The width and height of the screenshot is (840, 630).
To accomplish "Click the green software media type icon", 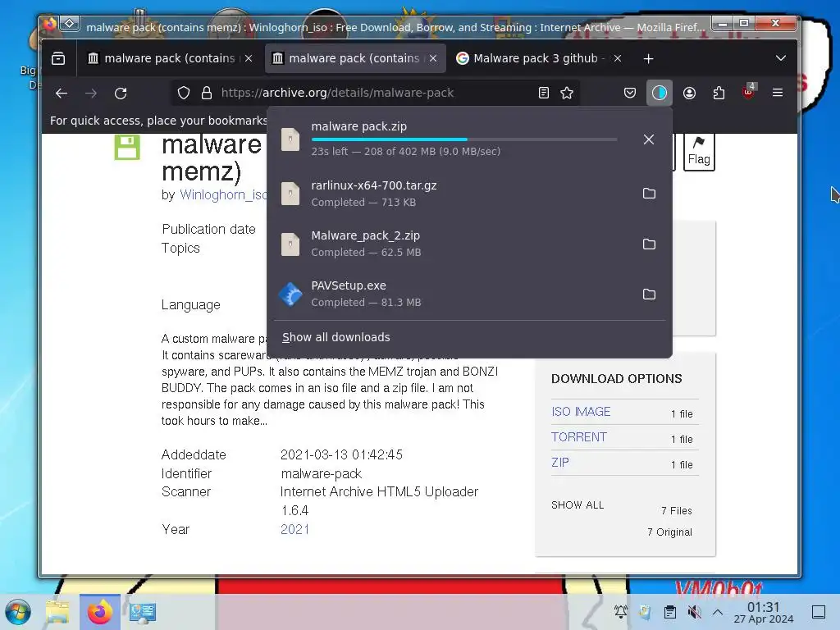I will pos(127,147).
